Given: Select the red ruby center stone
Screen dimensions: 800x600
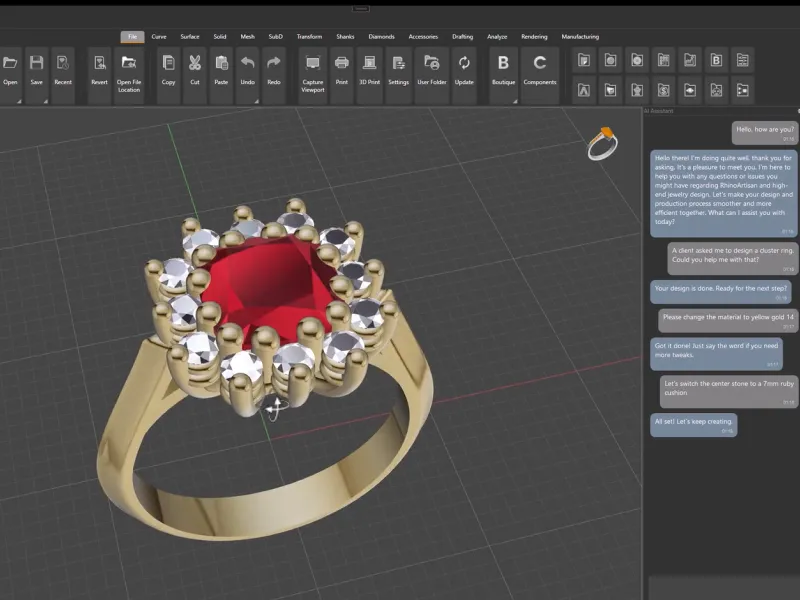Looking at the screenshot, I should [x=270, y=291].
